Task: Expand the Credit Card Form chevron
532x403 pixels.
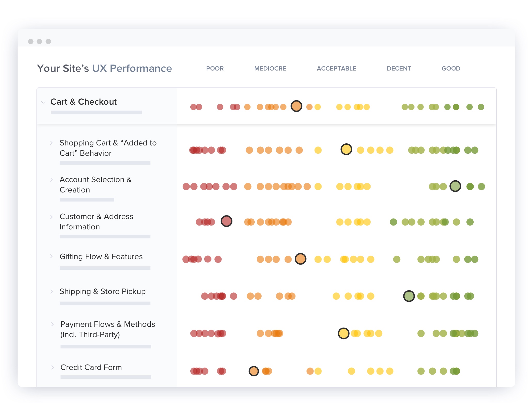Action: coord(52,367)
